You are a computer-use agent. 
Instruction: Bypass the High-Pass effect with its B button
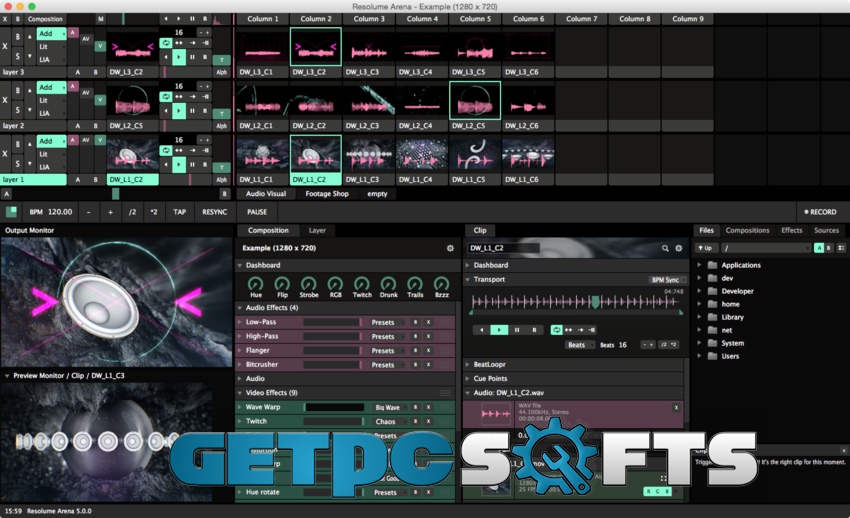(416, 336)
